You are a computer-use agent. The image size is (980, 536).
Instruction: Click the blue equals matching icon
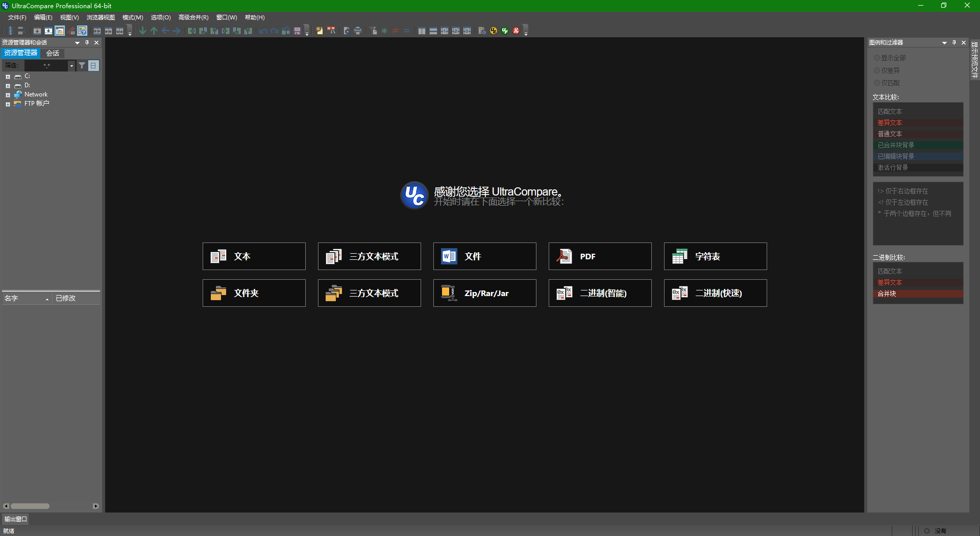point(407,31)
